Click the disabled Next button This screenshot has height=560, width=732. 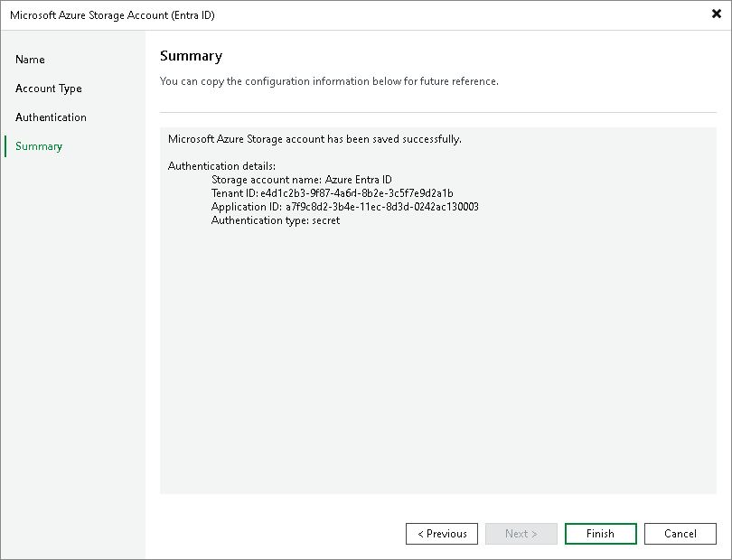coord(521,534)
